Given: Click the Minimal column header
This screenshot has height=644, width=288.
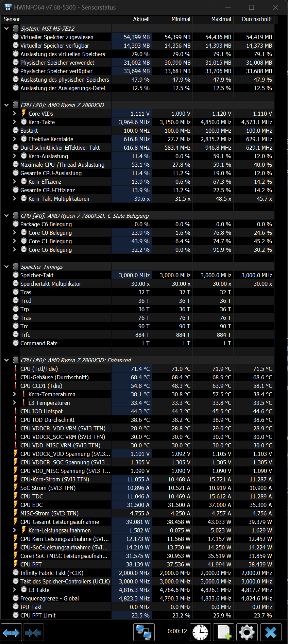Looking at the screenshot, I should [x=172, y=19].
